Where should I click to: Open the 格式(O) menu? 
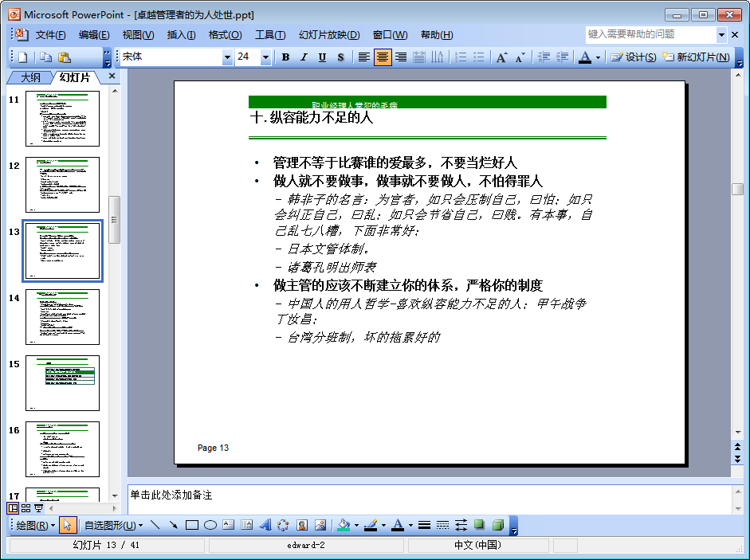(x=226, y=35)
